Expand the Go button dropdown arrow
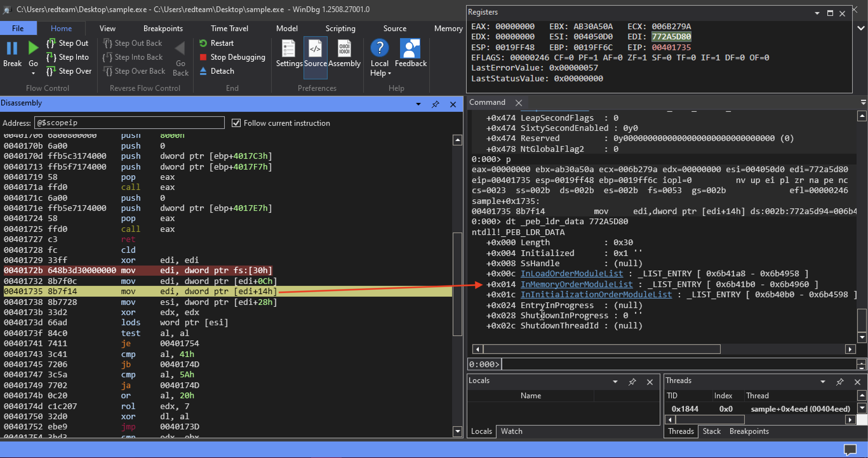This screenshot has height=458, width=868. pyautogui.click(x=33, y=73)
